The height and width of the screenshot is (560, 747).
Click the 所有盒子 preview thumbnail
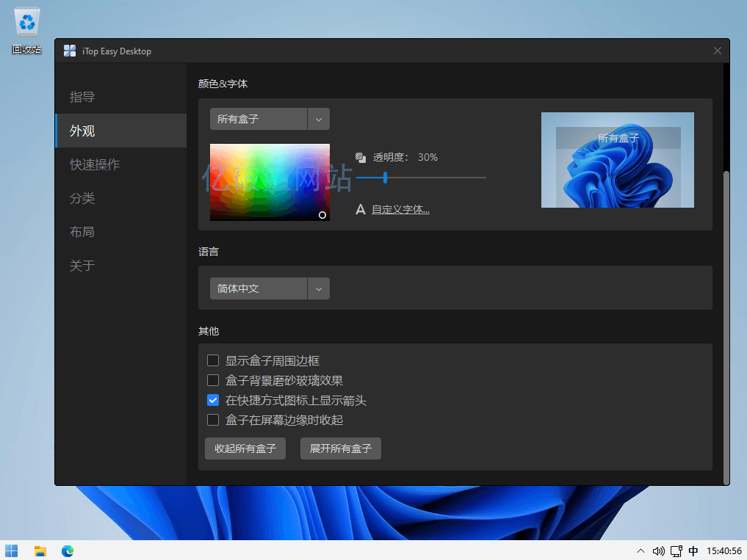(x=617, y=160)
